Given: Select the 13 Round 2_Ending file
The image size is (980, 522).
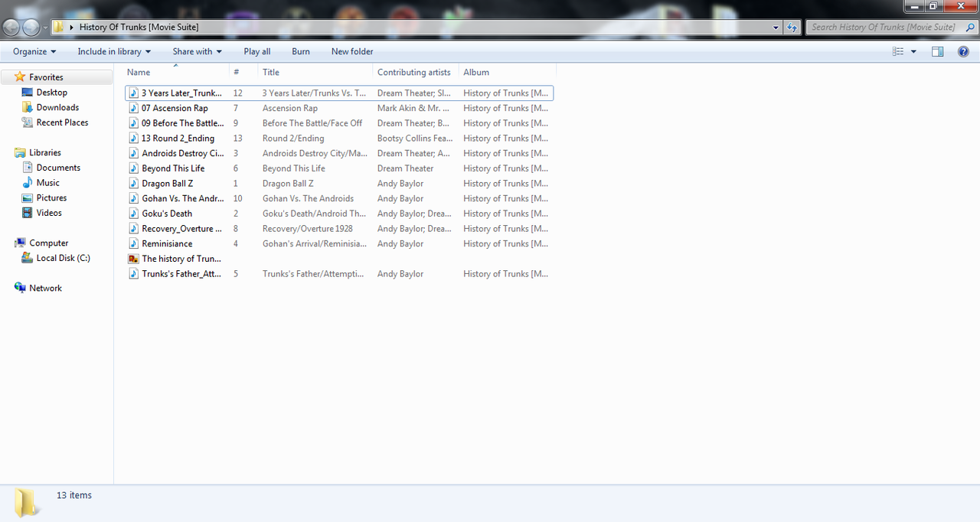Looking at the screenshot, I should pos(339,139).
